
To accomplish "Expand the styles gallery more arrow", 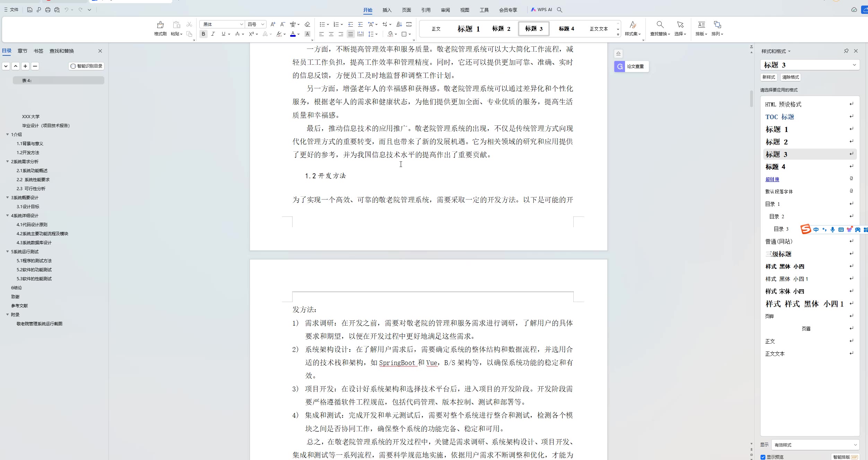I will click(618, 34).
